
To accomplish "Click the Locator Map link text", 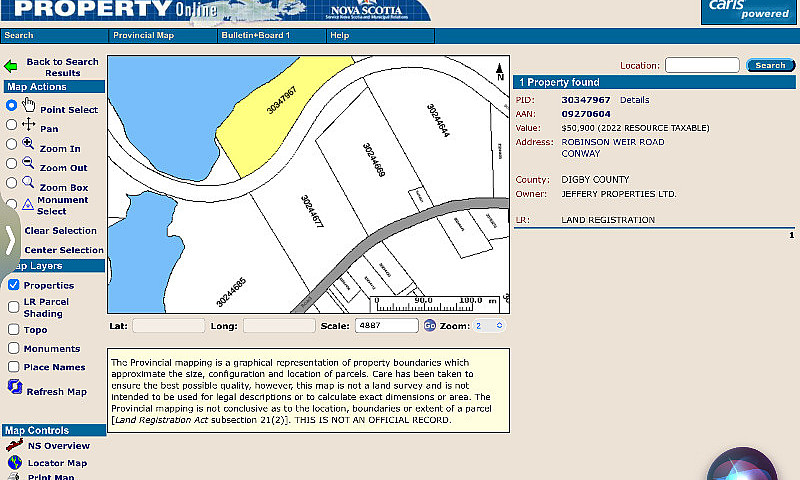I will (57, 463).
